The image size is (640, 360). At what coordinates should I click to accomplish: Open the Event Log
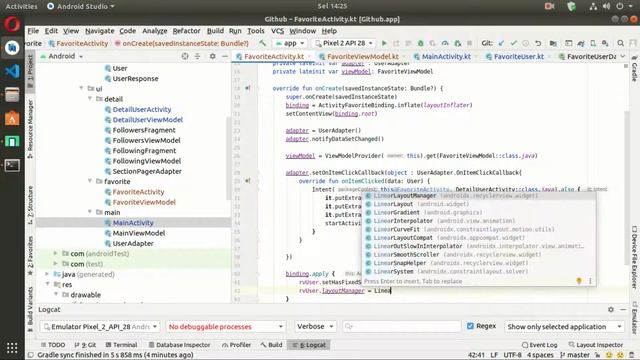(x=539, y=345)
